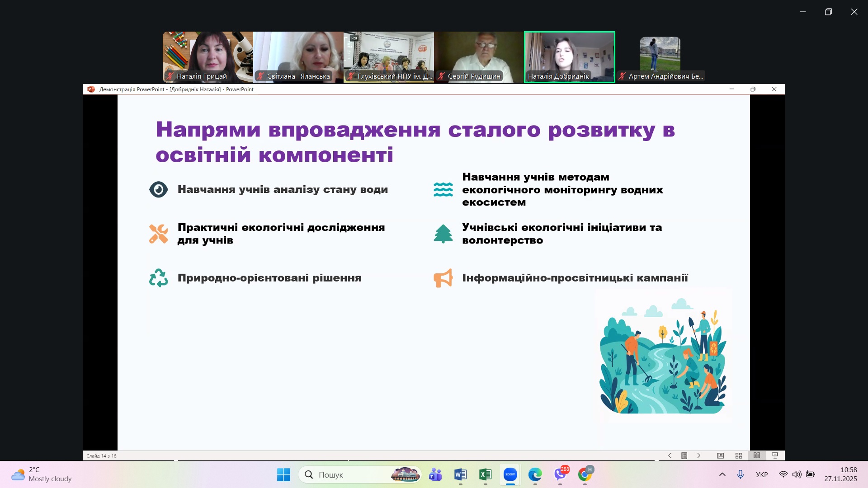This screenshot has width=868, height=488.
Task: Select Reading View book icon
Action: click(x=757, y=455)
